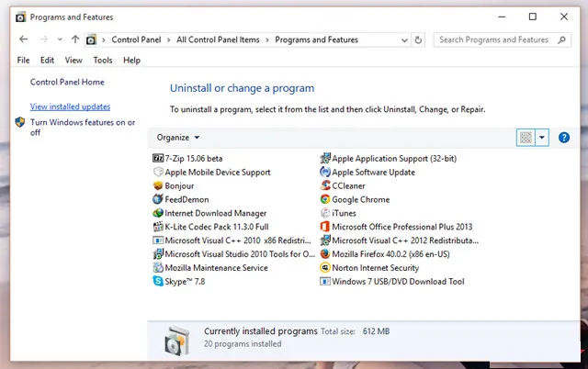
Task: Open the Help menu
Action: [131, 61]
